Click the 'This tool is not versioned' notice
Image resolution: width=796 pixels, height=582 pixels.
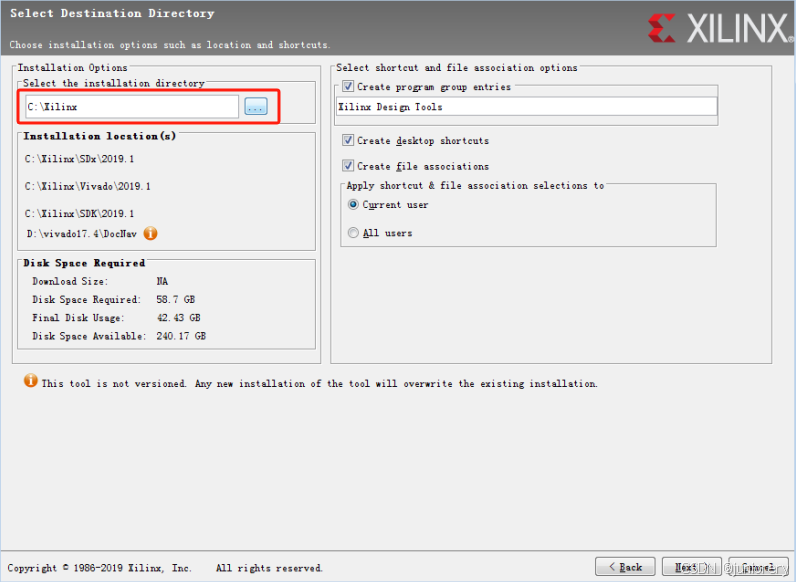point(319,384)
